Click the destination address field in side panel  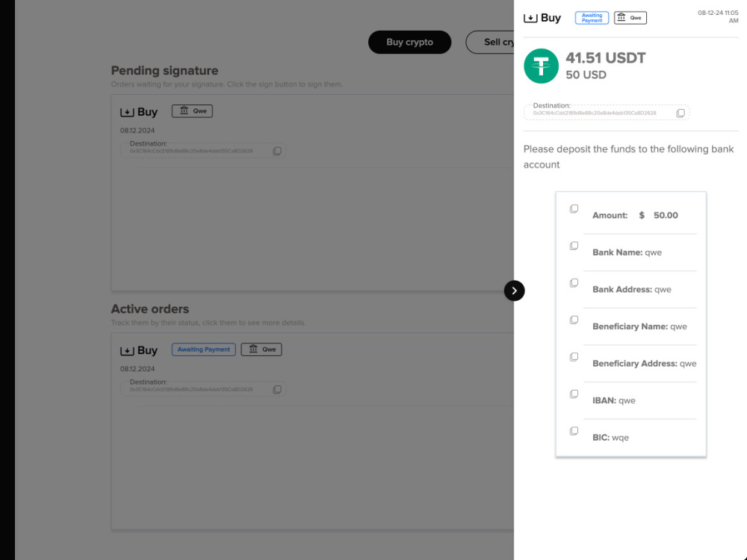point(607,112)
